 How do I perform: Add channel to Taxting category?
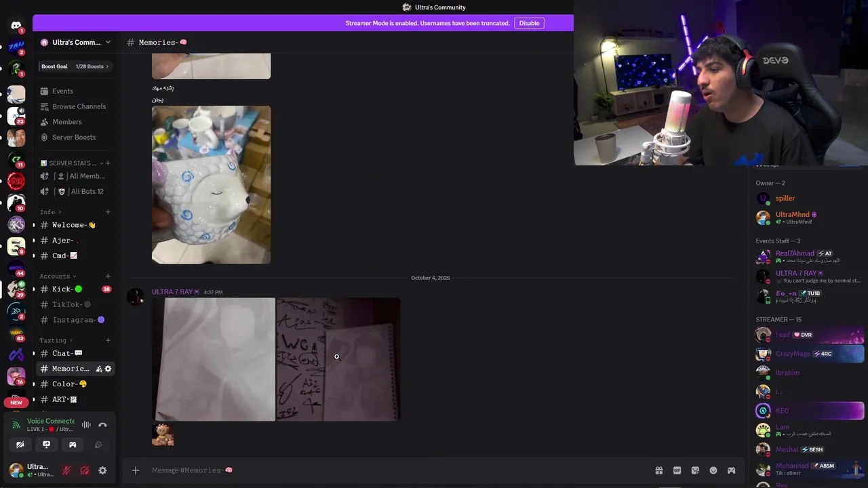pyautogui.click(x=108, y=340)
